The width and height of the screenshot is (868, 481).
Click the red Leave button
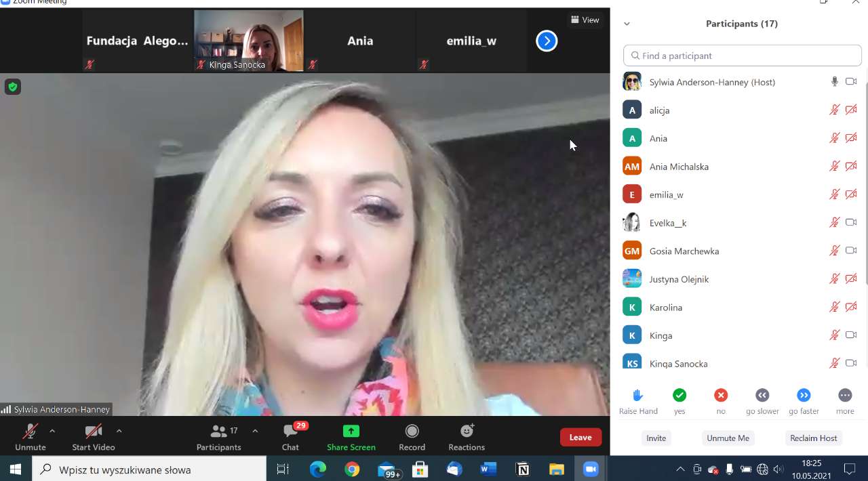(580, 438)
